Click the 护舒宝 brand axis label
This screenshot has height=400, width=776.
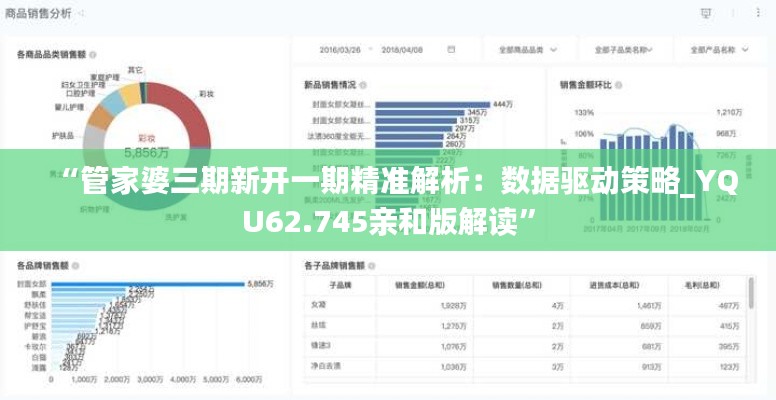coord(35,326)
